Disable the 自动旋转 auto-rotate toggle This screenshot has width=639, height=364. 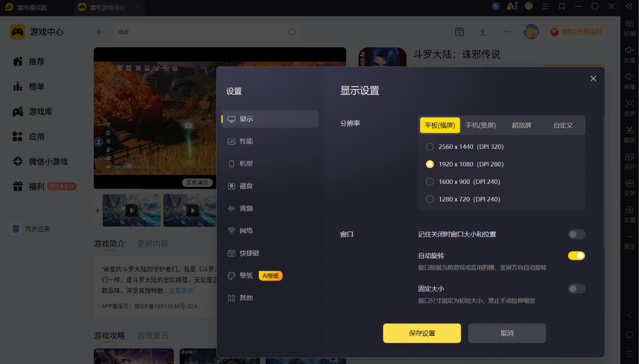point(577,256)
